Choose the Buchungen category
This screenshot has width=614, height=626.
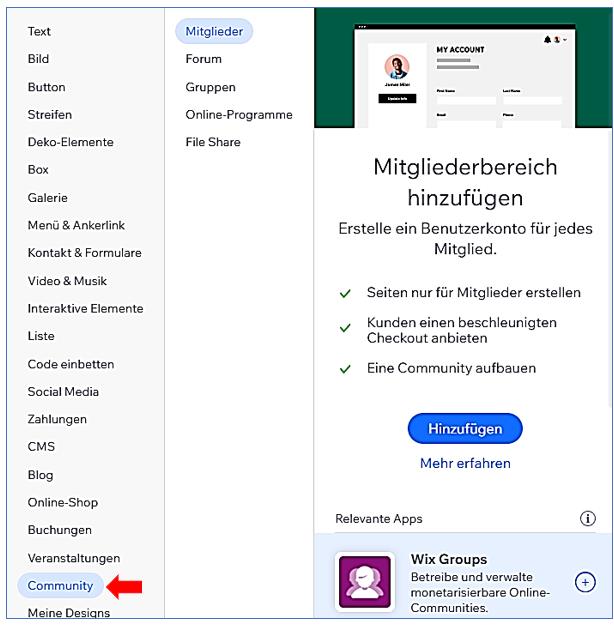point(59,530)
